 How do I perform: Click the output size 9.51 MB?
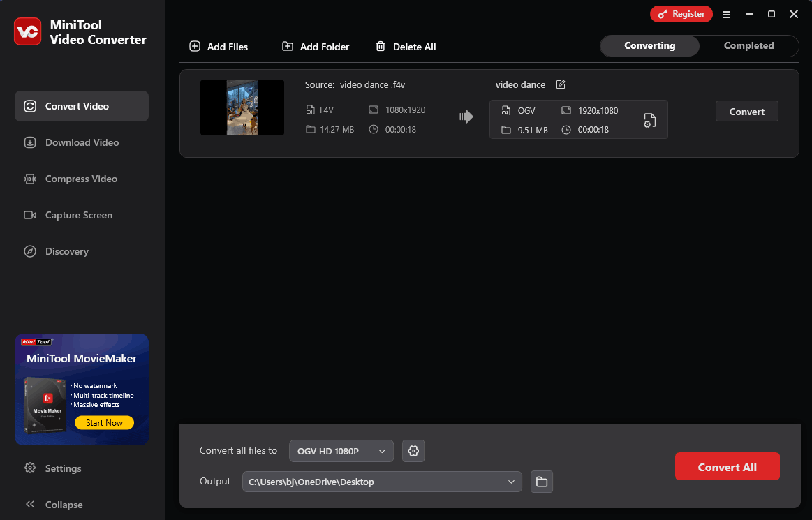coord(533,130)
